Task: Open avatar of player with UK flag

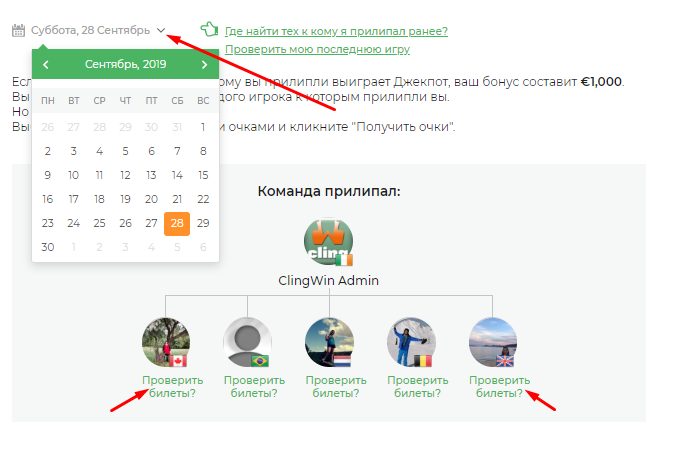Action: [x=493, y=342]
